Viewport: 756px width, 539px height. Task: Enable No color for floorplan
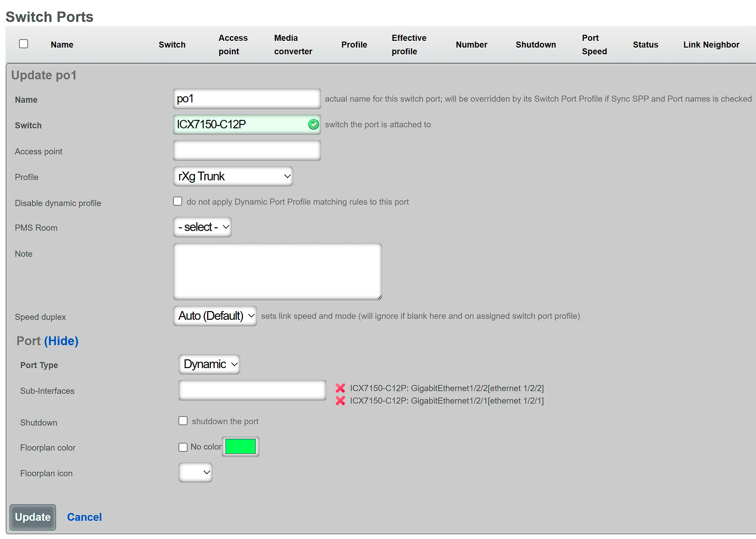(x=183, y=447)
